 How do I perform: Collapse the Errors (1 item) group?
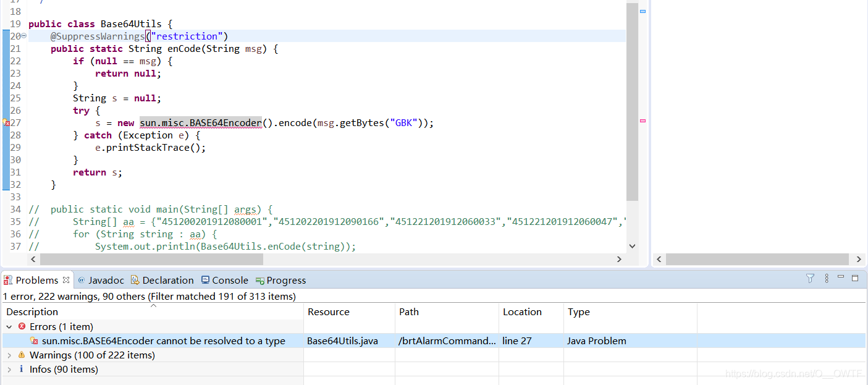[9, 326]
